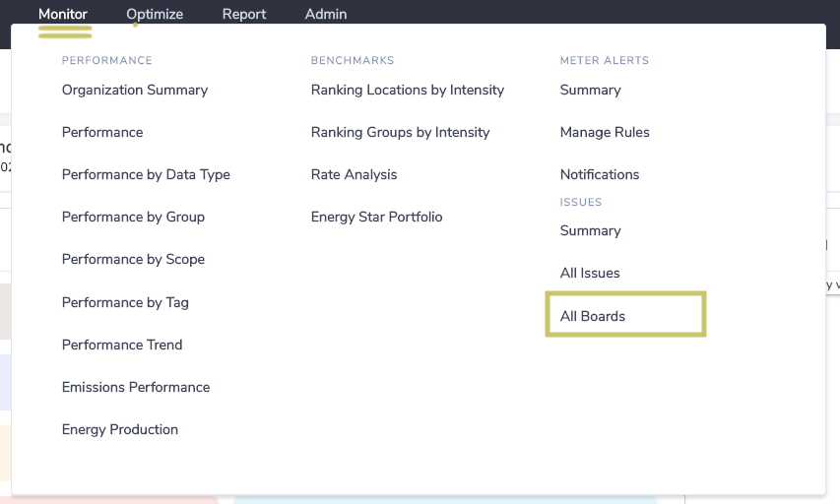Choose Performance by Group
Screen dimensions: 840x504
[x=133, y=217]
